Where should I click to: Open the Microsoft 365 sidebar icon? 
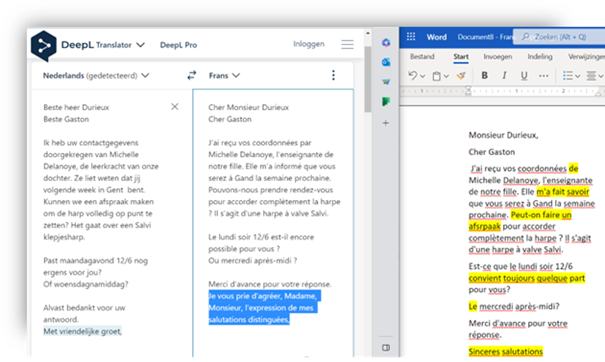386,42
